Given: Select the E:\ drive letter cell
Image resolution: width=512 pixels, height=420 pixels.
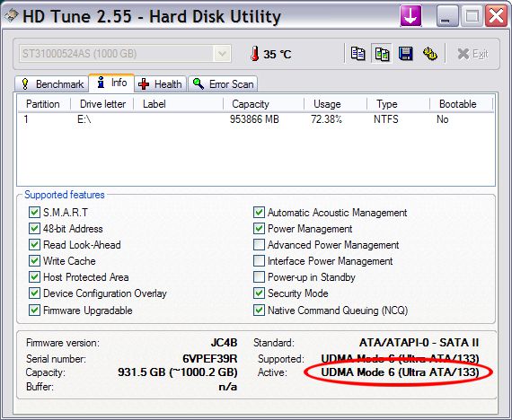Looking at the screenshot, I should pos(84,119).
